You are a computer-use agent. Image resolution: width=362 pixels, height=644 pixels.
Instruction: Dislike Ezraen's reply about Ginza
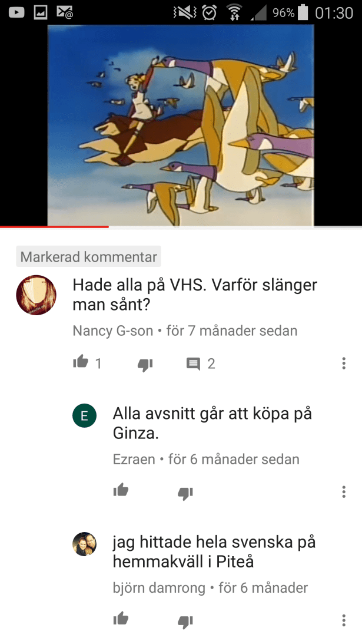click(185, 493)
